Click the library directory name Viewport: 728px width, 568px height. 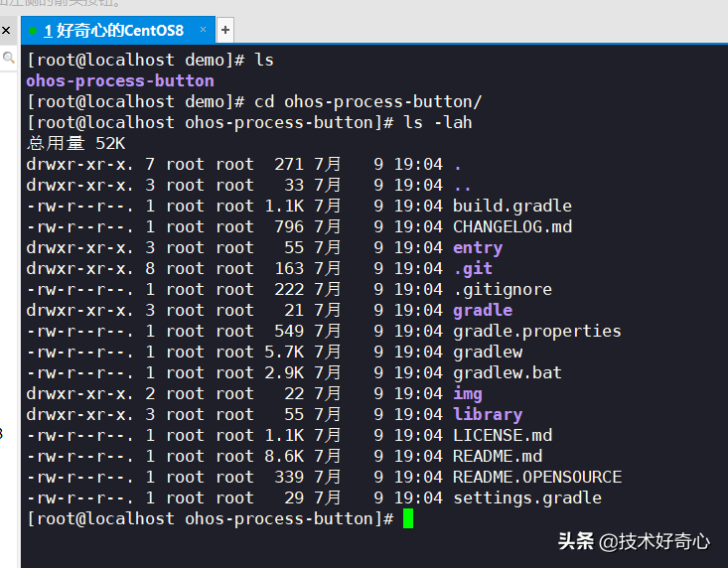point(488,415)
